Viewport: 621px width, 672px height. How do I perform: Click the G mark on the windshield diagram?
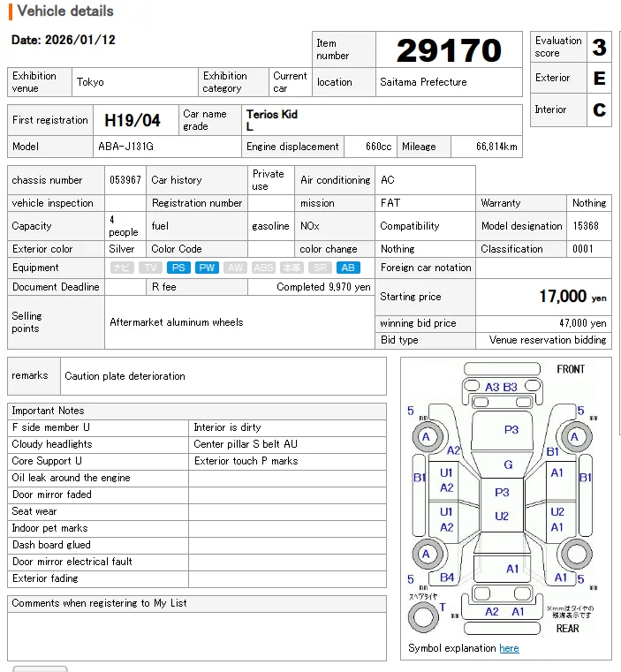508,464
